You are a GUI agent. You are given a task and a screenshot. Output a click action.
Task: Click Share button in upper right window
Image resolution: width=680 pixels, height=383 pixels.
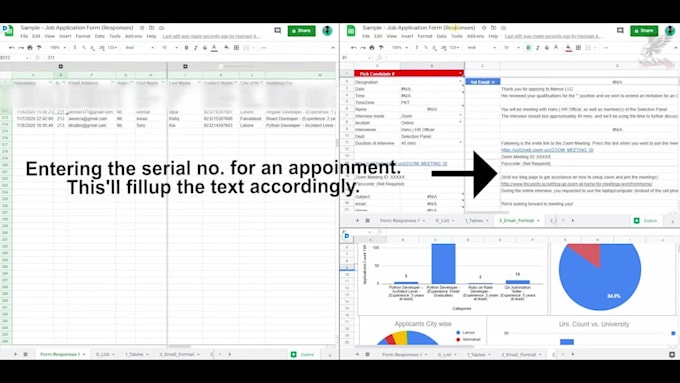tap(644, 30)
